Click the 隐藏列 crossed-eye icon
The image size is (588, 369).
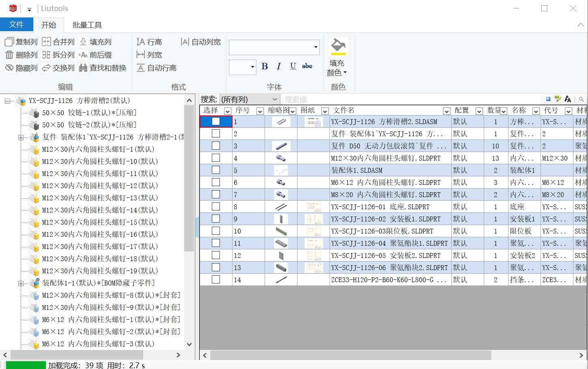[x=9, y=68]
